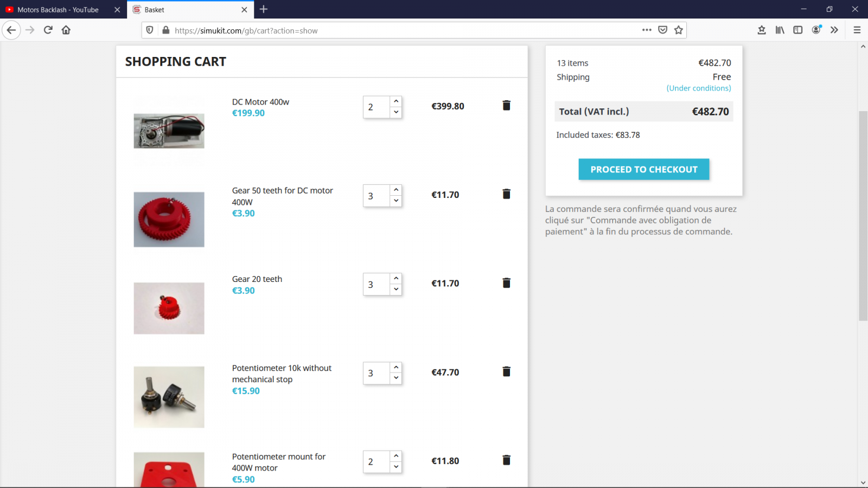Close the Motors Backlash YouTube tab
Screen dimensions: 868x488
pos(117,10)
